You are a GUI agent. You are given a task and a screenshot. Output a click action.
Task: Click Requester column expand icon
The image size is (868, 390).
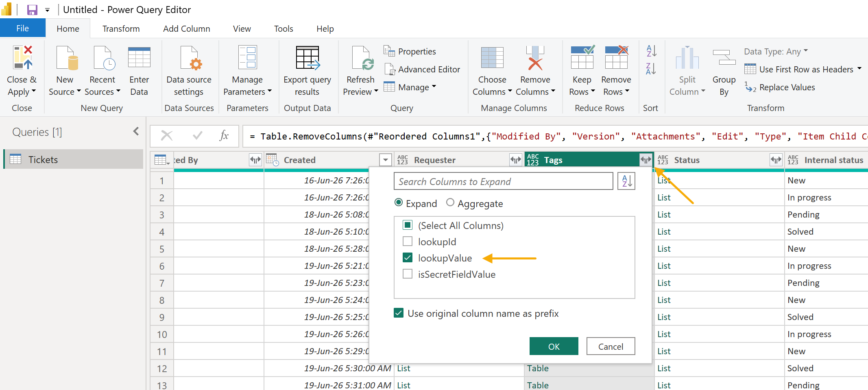[516, 160]
